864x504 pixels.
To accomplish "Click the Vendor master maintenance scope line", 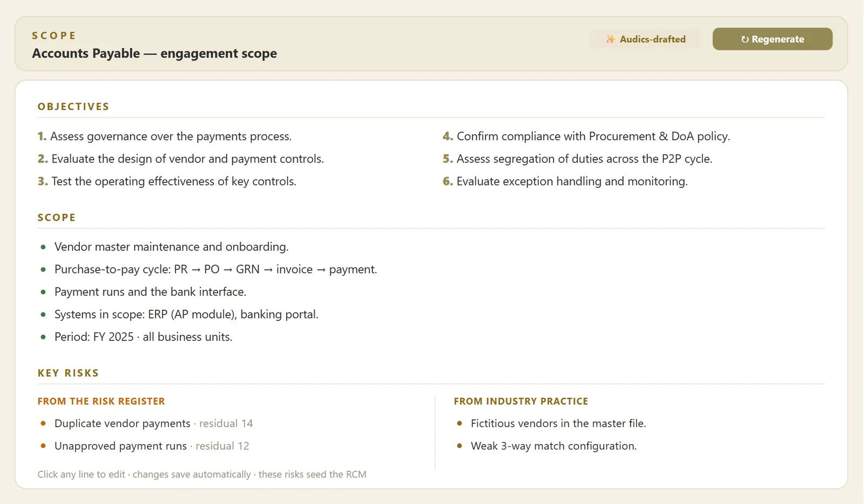I will (x=171, y=247).
